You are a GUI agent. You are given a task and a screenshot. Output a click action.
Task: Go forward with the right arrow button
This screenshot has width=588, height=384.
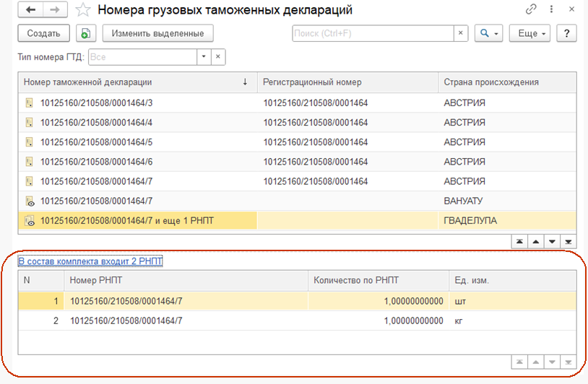pos(56,10)
